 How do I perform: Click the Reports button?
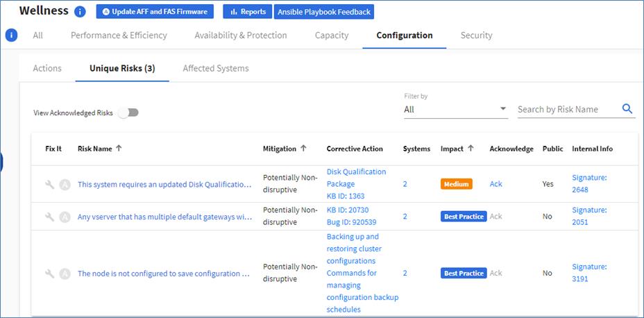pyautogui.click(x=248, y=12)
